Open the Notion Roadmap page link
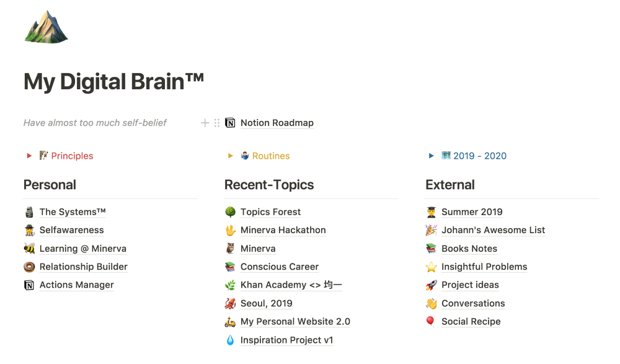 (x=277, y=123)
